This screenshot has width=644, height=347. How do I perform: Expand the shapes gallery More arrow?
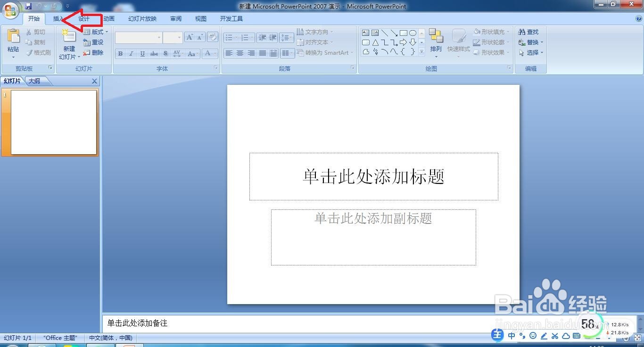point(421,52)
